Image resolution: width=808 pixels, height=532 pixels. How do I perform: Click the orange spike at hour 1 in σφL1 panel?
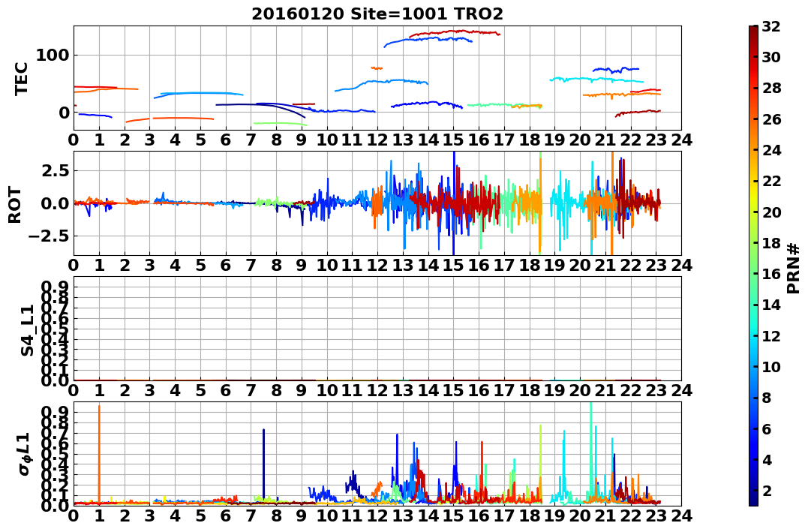(99, 454)
